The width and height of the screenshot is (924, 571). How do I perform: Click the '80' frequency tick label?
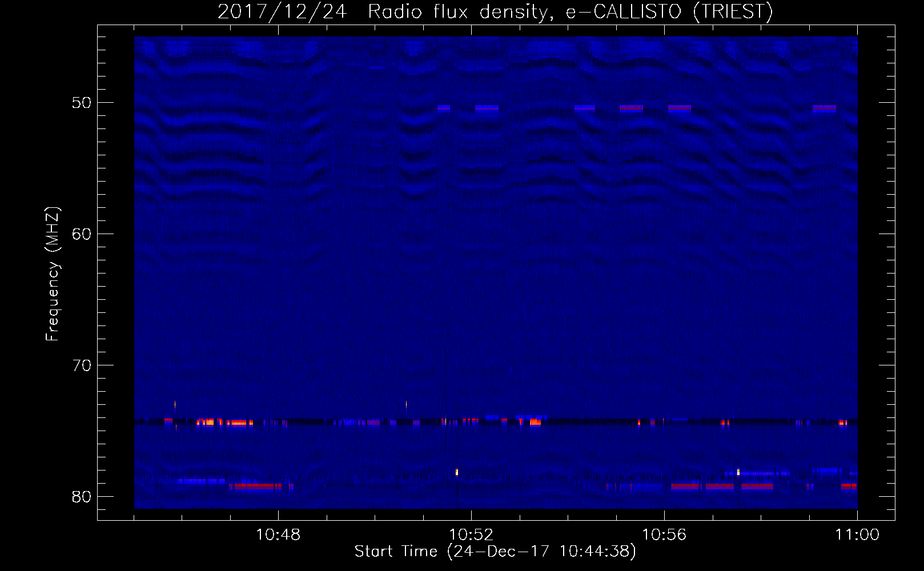point(82,497)
